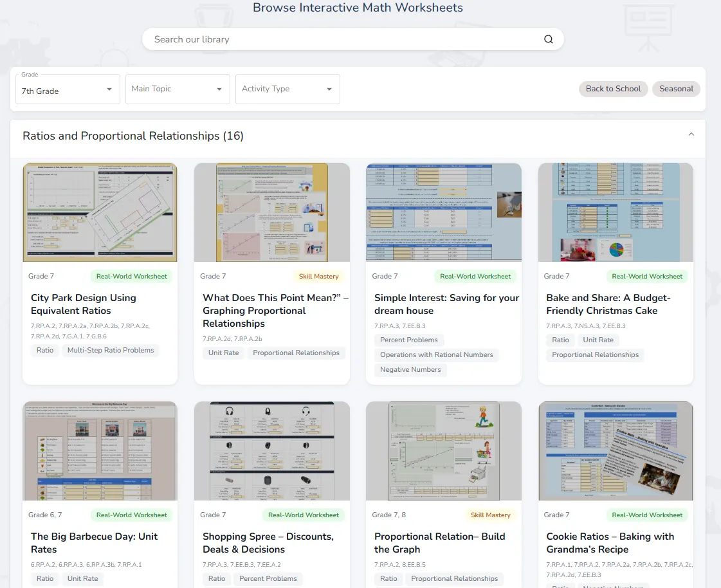Image resolution: width=721 pixels, height=588 pixels.
Task: Open the Activity Type dropdown
Action: 287,89
